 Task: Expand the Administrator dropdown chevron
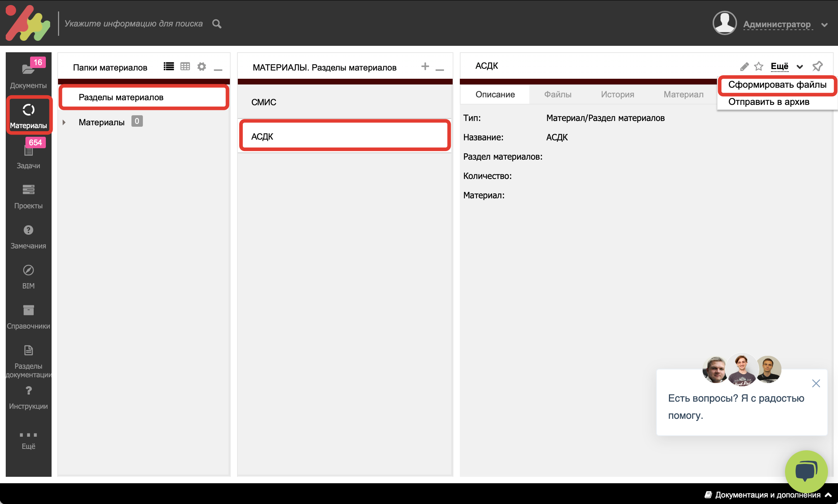(x=824, y=25)
